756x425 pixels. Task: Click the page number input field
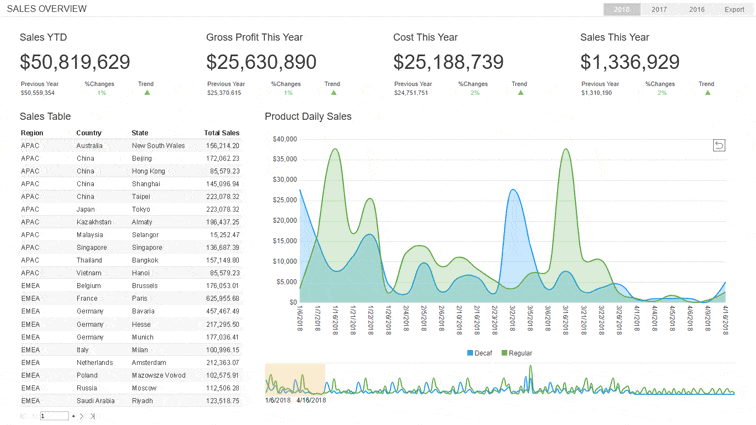click(54, 416)
